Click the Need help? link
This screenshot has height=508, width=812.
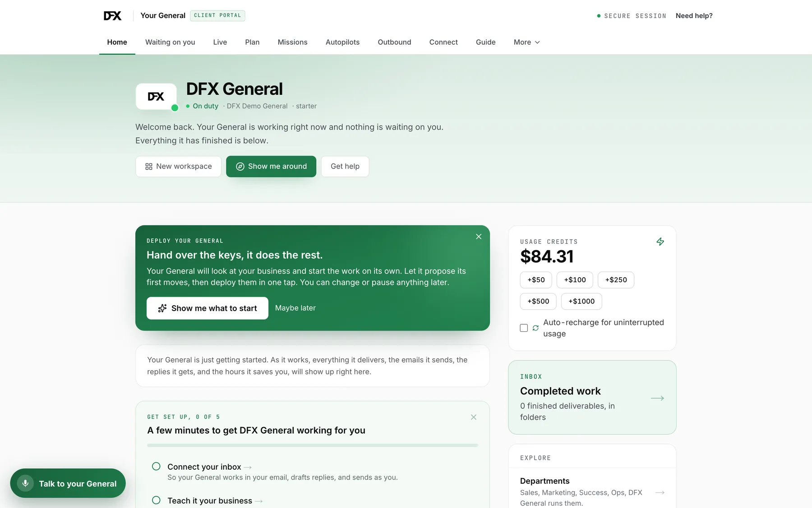point(694,16)
